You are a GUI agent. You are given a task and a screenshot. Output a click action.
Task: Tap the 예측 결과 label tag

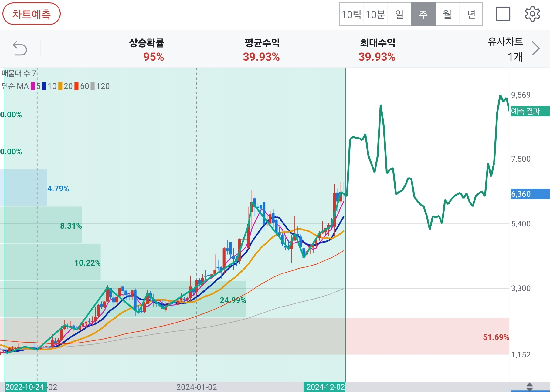pyautogui.click(x=530, y=111)
